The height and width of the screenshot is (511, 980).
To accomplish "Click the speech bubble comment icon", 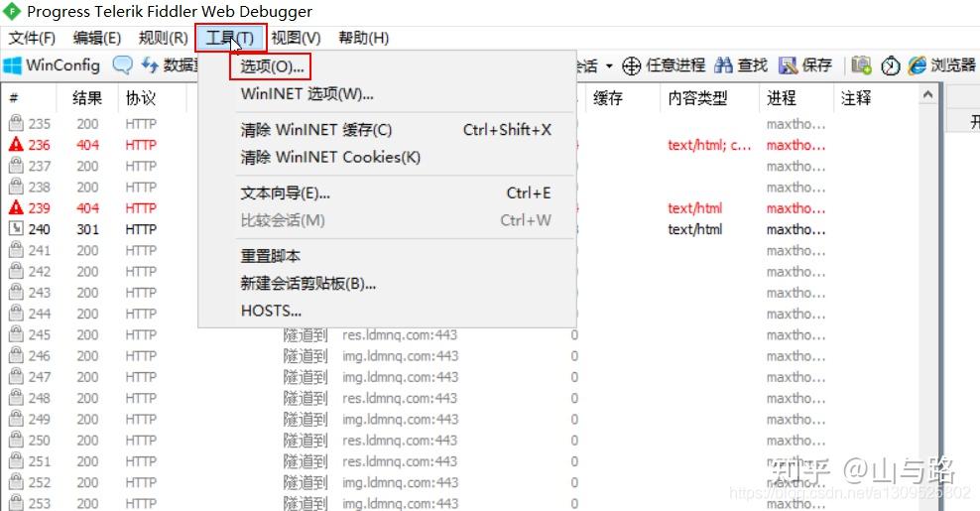I will click(x=123, y=65).
